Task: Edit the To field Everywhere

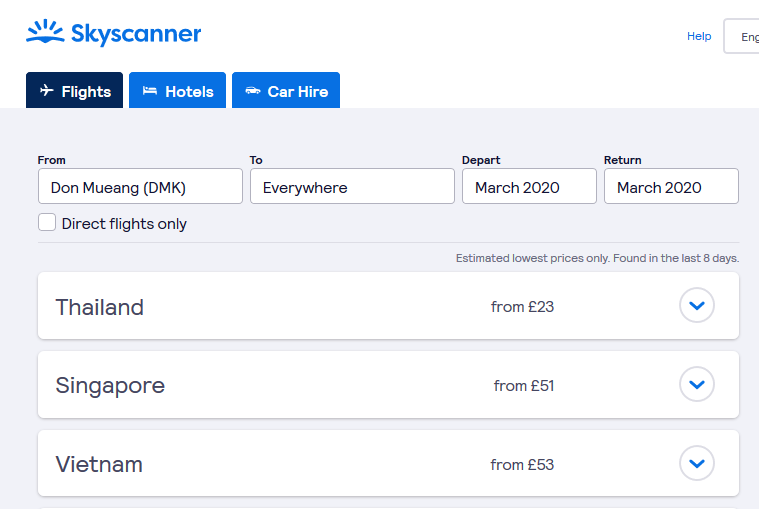Action: [x=352, y=186]
